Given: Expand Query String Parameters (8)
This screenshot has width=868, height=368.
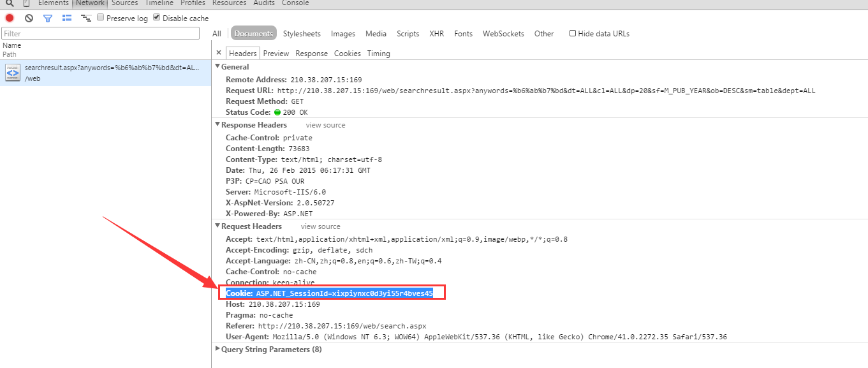Looking at the screenshot, I should point(217,349).
